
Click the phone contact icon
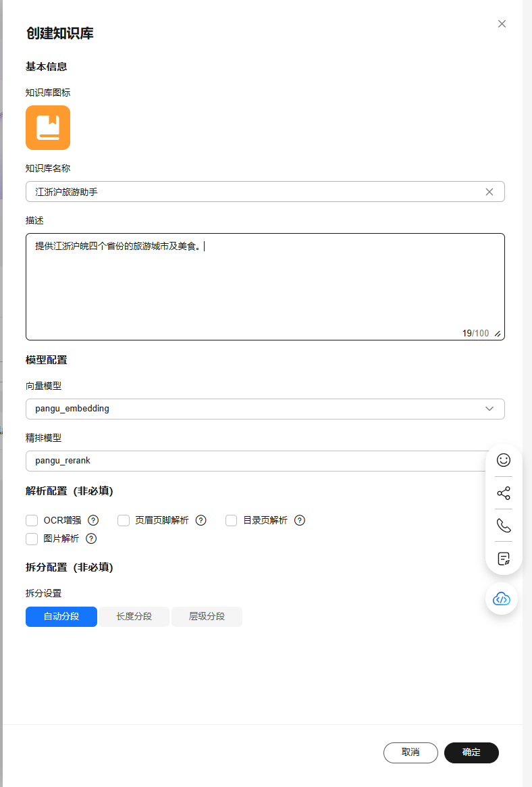(504, 526)
